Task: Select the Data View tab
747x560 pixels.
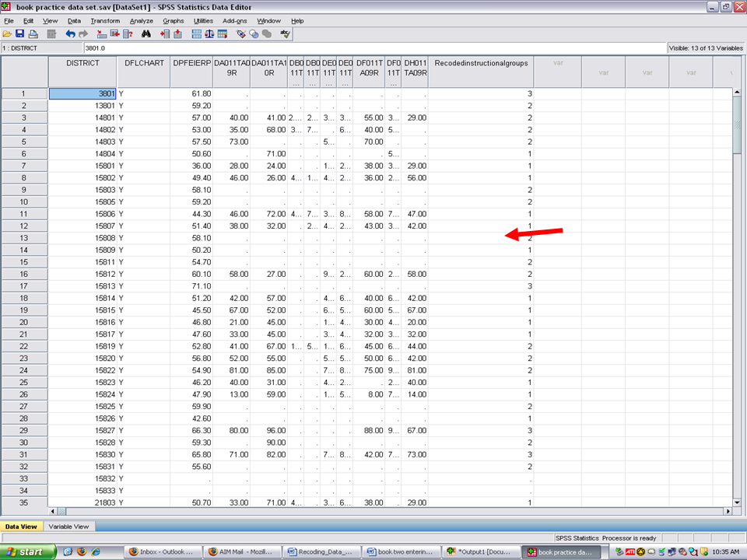Action: tap(20, 527)
